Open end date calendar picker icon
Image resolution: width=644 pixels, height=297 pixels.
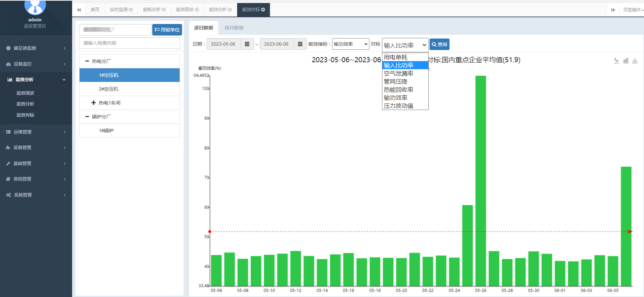(300, 44)
